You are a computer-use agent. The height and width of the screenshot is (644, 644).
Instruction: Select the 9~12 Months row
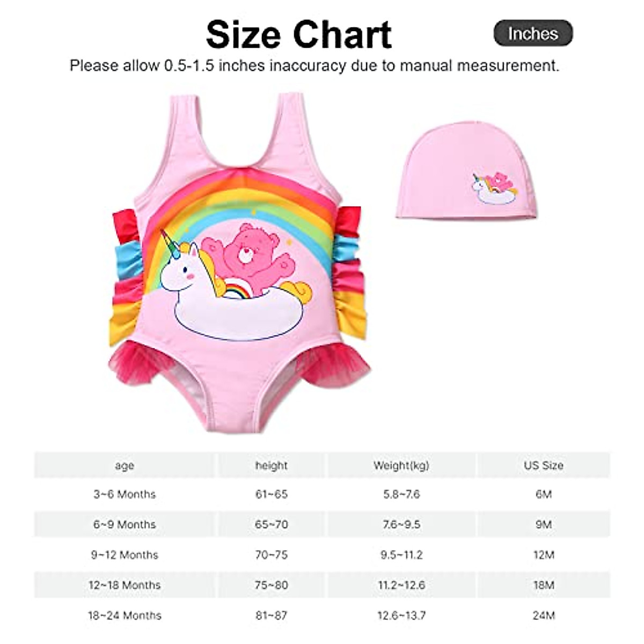(x=322, y=555)
